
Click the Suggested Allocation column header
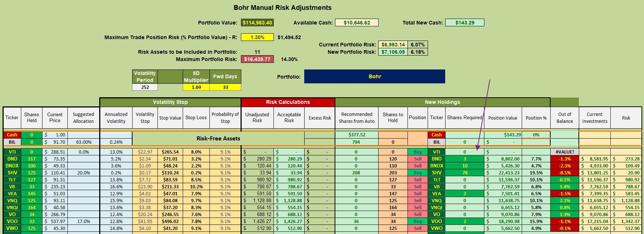click(83, 118)
